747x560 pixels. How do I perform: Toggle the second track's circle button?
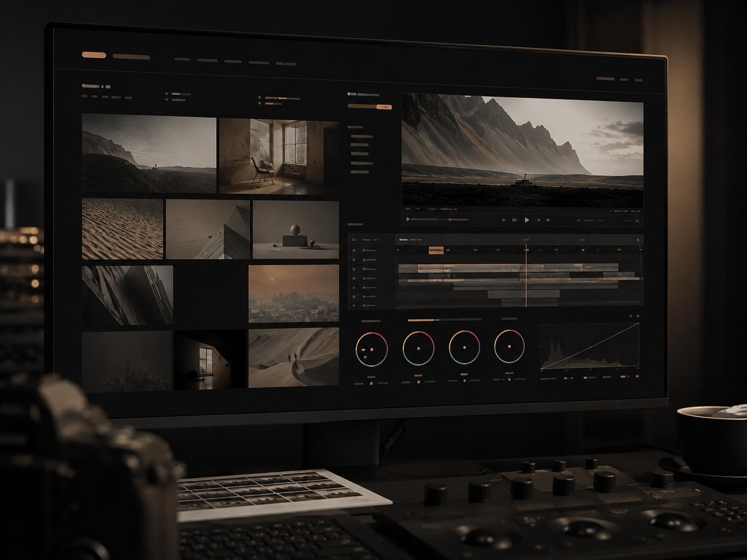pos(354,260)
